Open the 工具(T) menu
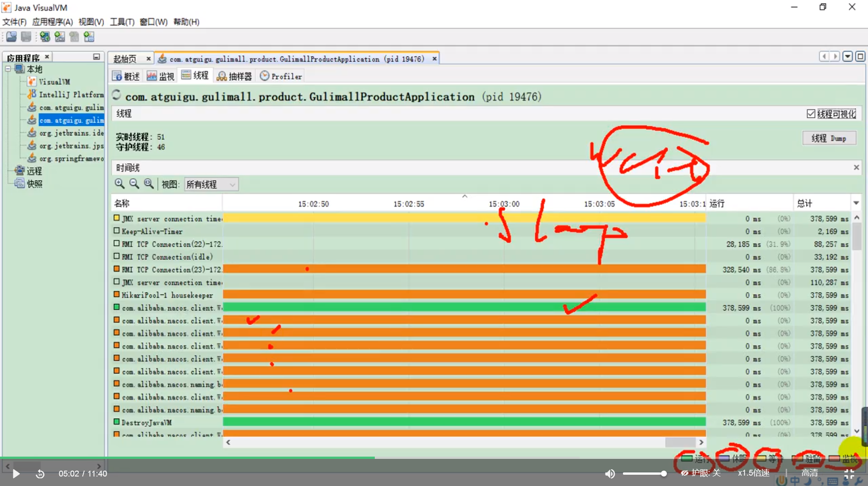Viewport: 868px width, 486px height. coord(122,22)
